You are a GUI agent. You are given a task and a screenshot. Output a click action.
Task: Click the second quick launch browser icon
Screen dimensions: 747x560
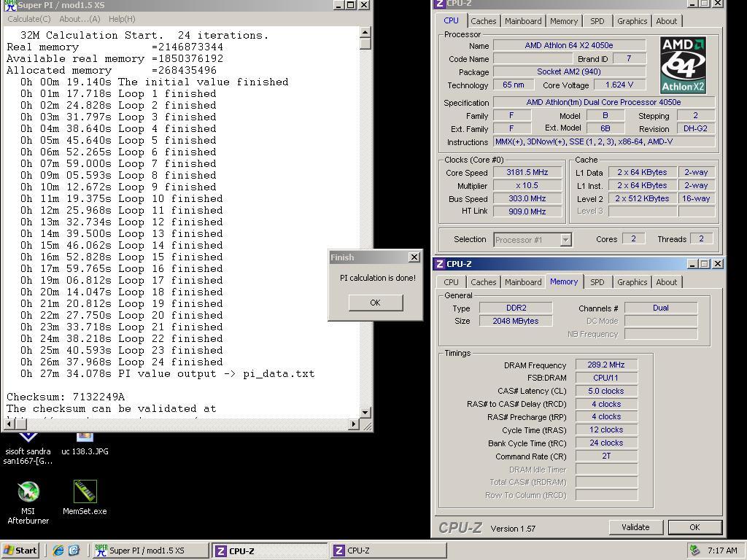[x=74, y=551]
